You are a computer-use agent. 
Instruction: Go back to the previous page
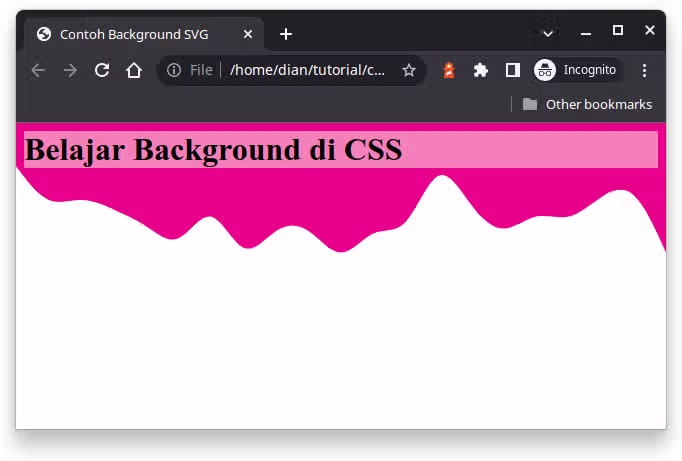point(38,70)
